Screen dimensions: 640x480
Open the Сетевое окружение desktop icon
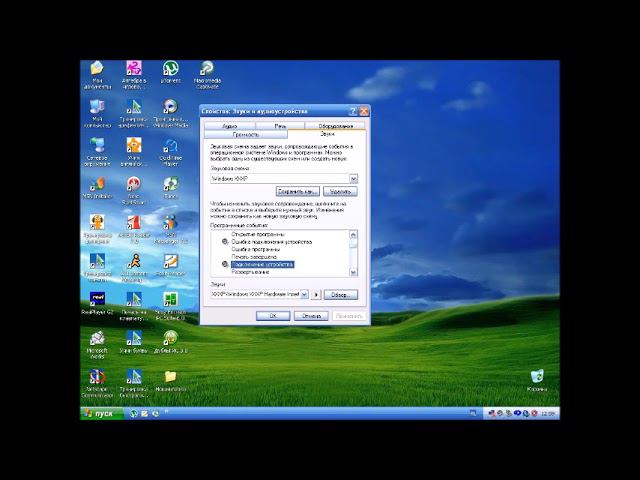pos(97,152)
